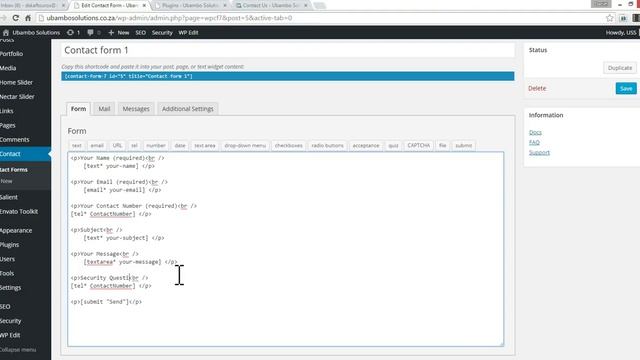Open SEO menu in the admin bar

pos(140,32)
